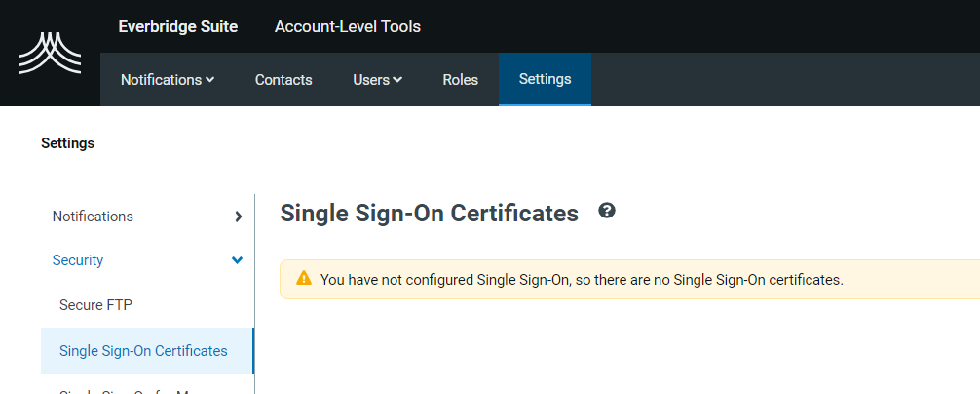The width and height of the screenshot is (980, 394).
Task: Click the Notifications sidebar label
Action: click(x=93, y=217)
